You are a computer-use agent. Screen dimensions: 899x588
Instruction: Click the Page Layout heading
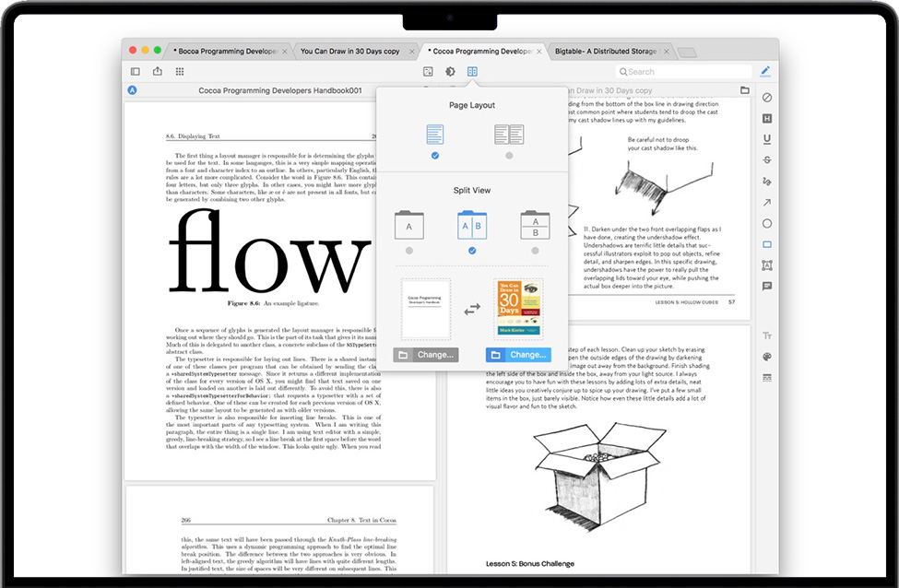(472, 105)
